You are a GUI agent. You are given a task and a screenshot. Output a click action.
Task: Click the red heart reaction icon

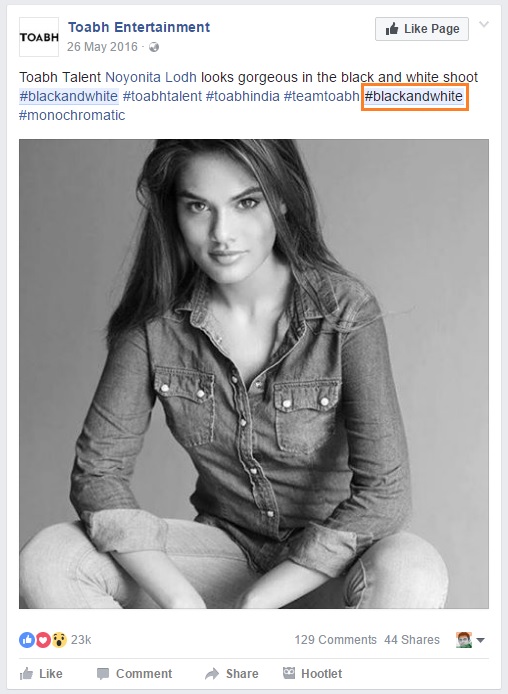pyautogui.click(x=43, y=640)
